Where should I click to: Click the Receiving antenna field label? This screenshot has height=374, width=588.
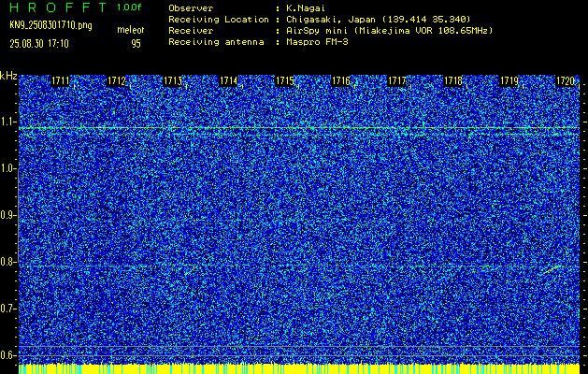[x=216, y=42]
